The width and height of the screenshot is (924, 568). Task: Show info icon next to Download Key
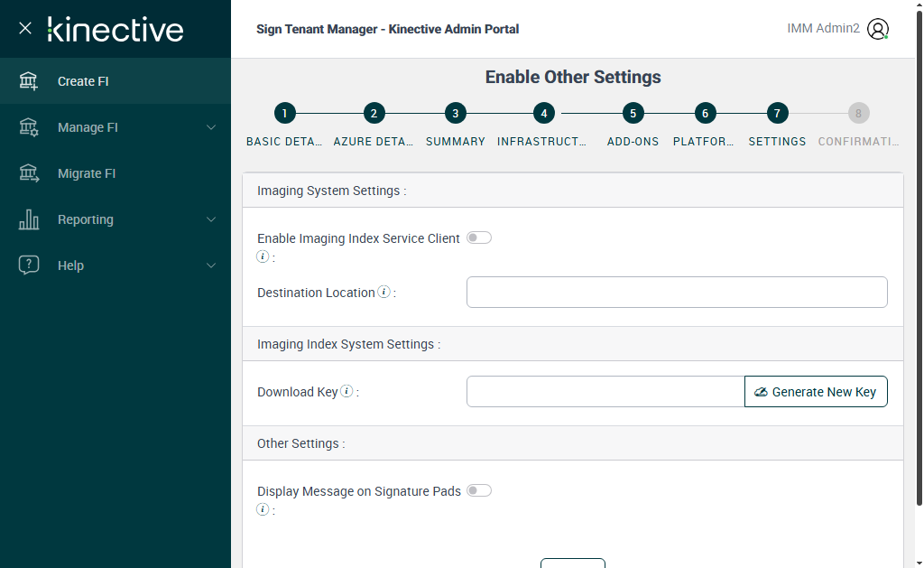pos(347,391)
